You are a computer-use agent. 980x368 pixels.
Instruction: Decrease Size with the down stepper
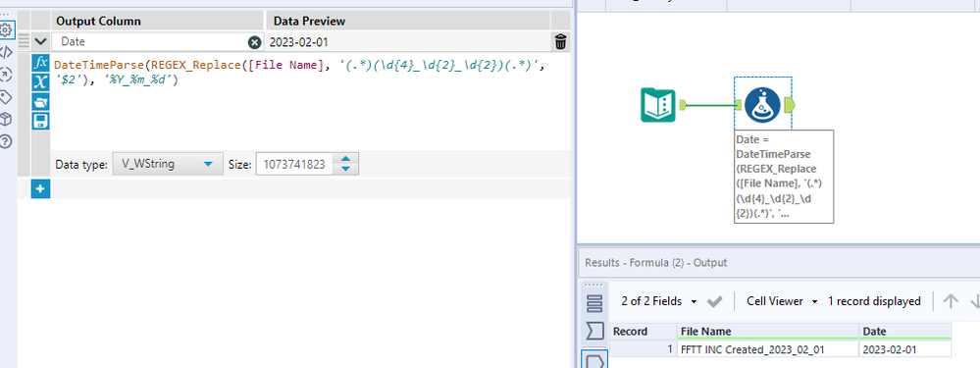pyautogui.click(x=346, y=170)
